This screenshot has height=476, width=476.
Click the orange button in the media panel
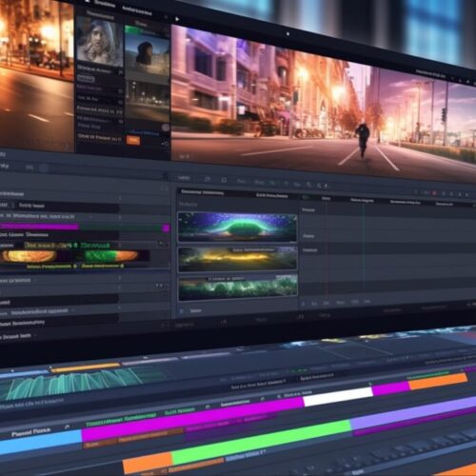point(133,140)
